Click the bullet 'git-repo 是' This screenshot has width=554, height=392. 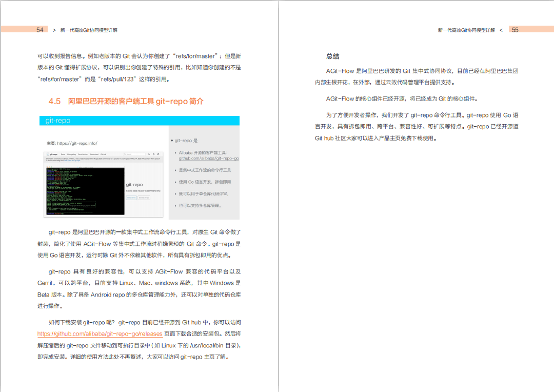click(x=186, y=141)
